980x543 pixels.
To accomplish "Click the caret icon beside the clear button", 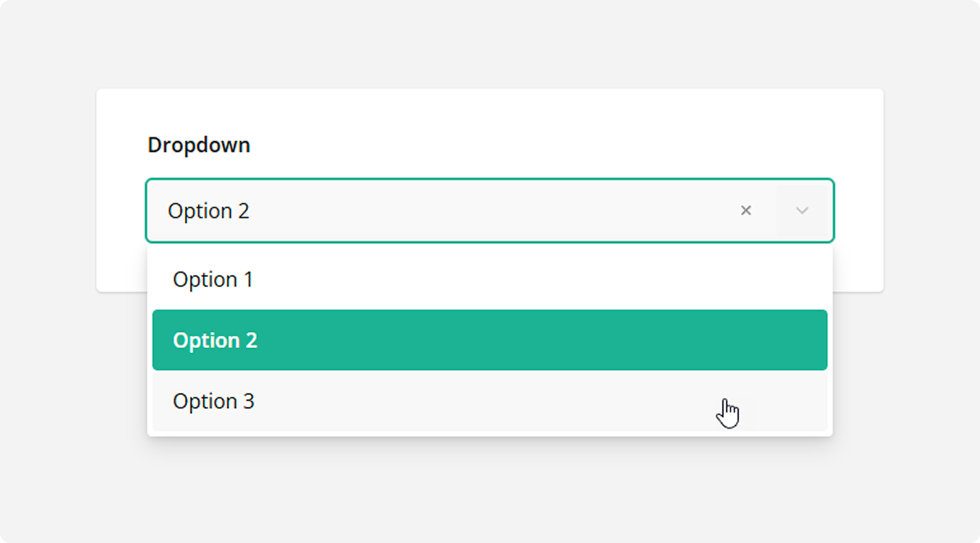I will 802,211.
